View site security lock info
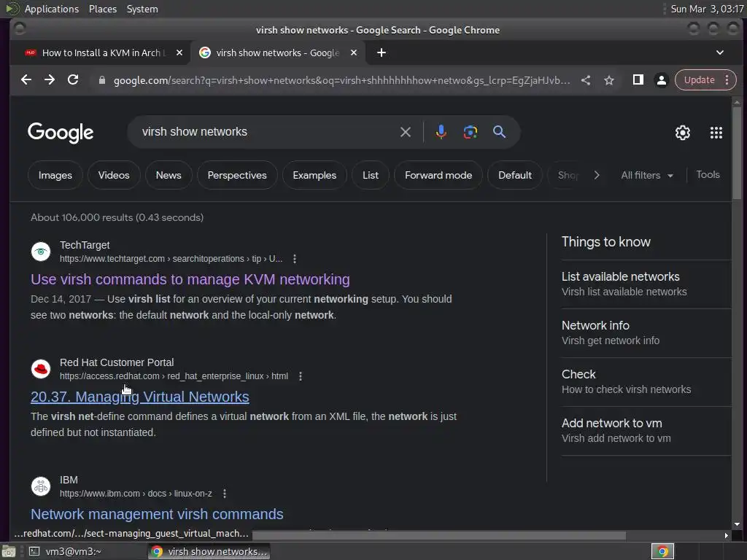The height and width of the screenshot is (560, 747). pyautogui.click(x=101, y=80)
